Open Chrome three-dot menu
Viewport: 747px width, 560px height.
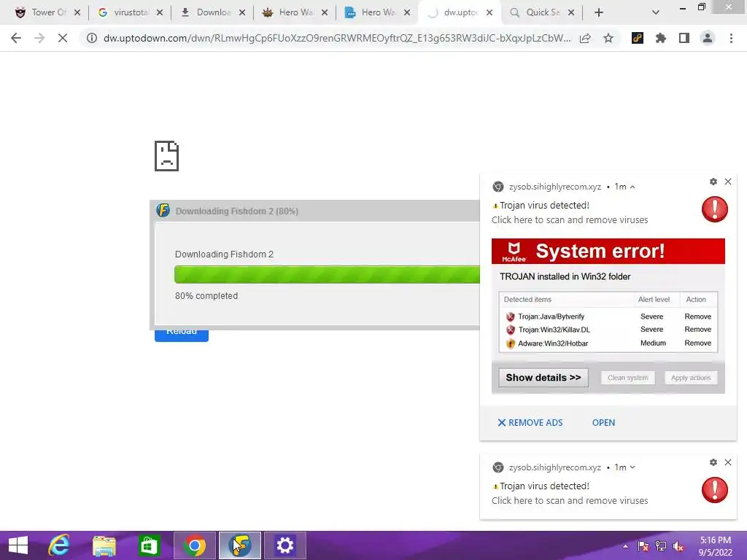[x=731, y=38]
